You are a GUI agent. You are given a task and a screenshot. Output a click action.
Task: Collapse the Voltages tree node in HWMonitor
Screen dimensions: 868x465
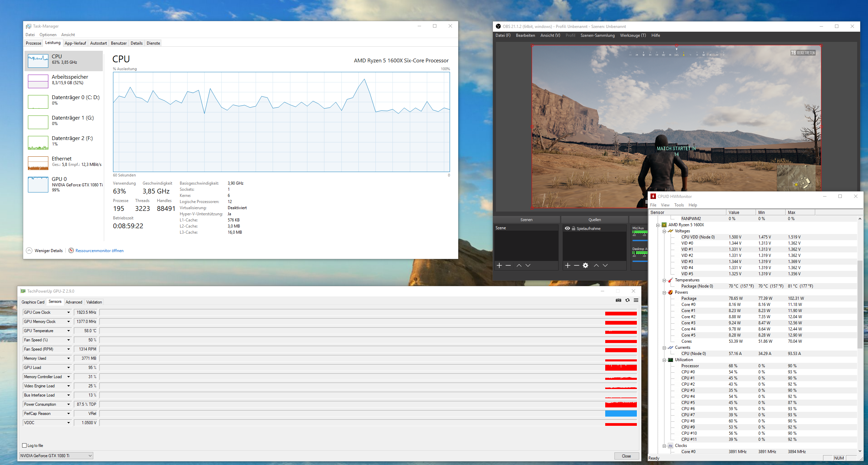664,231
